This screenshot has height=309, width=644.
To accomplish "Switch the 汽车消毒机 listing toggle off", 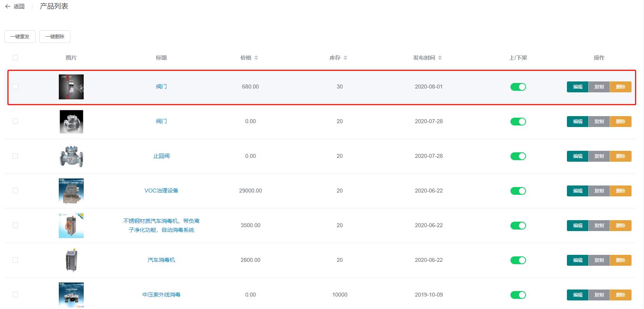I will click(518, 260).
